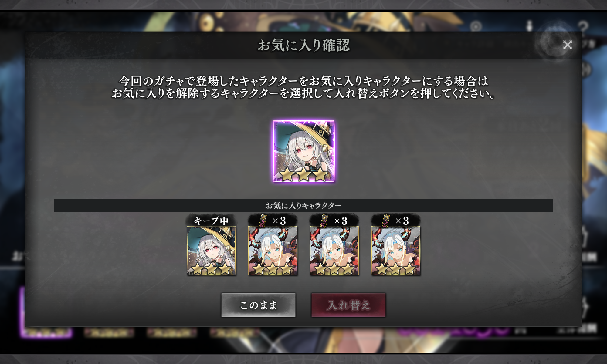The height and width of the screenshot is (364, 607).
Task: Select the purple-framed witch character portrait
Action: [303, 151]
